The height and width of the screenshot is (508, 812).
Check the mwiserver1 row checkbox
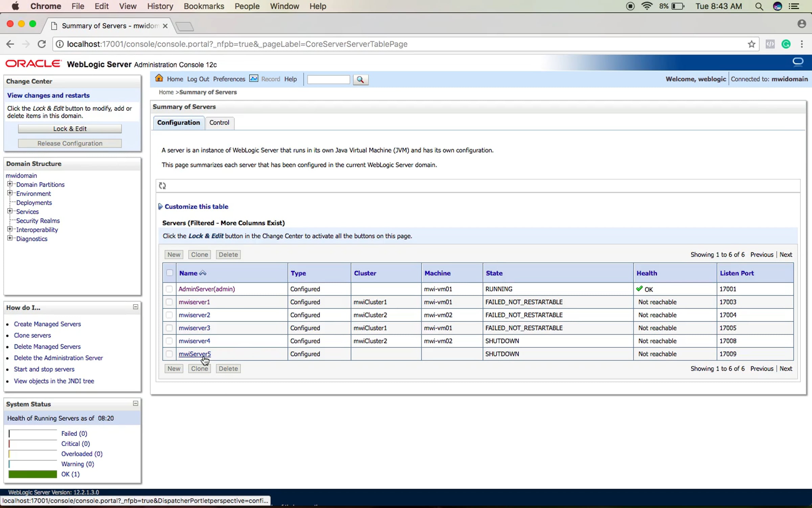tap(169, 302)
